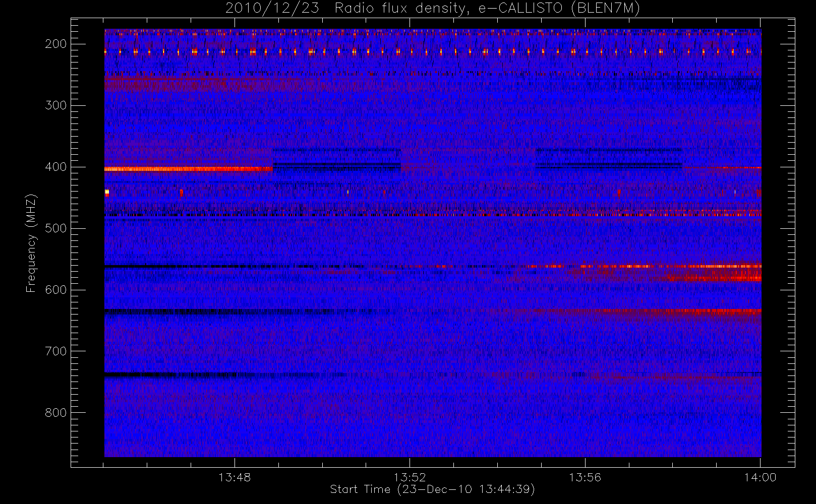The width and height of the screenshot is (816, 504).
Task: Click the 500 frequency tick label
Action: pos(56,228)
